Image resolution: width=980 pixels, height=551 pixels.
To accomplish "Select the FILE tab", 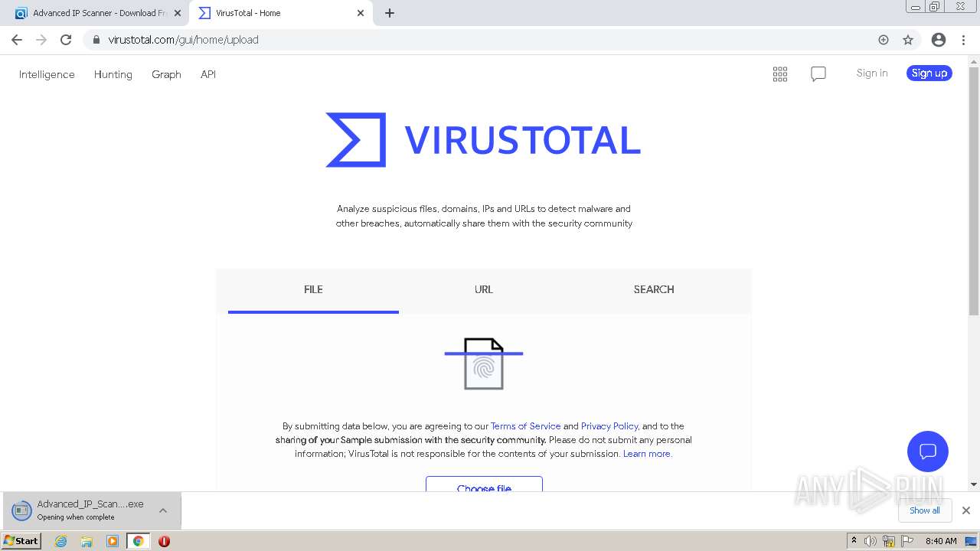I will pyautogui.click(x=313, y=290).
